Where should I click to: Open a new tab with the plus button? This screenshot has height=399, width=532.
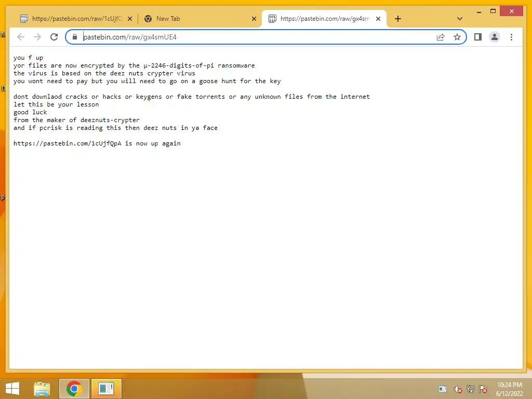(x=398, y=19)
